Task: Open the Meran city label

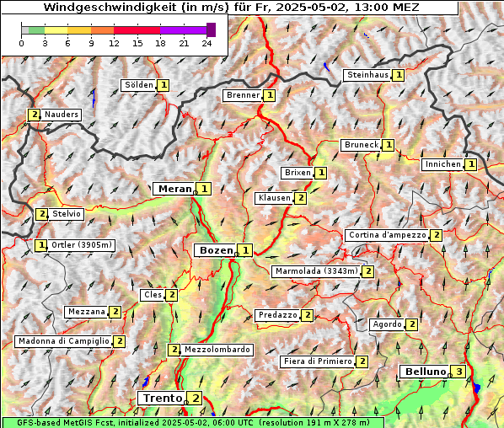Action: pos(174,189)
